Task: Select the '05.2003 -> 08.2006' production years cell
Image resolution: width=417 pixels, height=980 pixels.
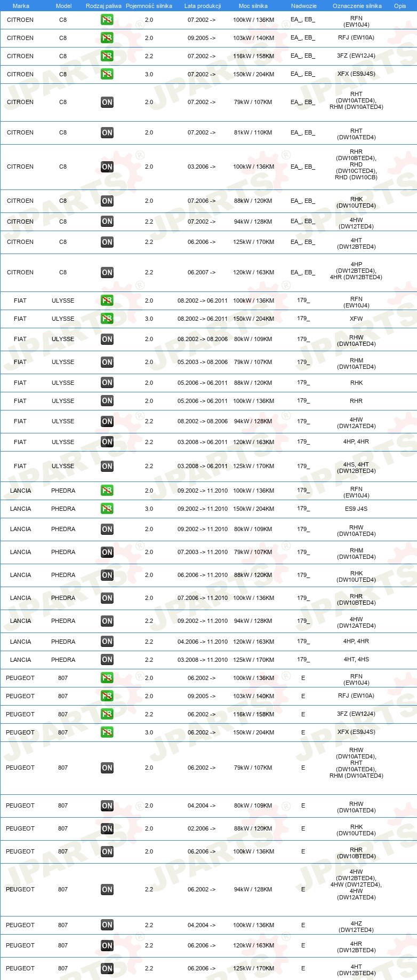Action: tap(203, 362)
